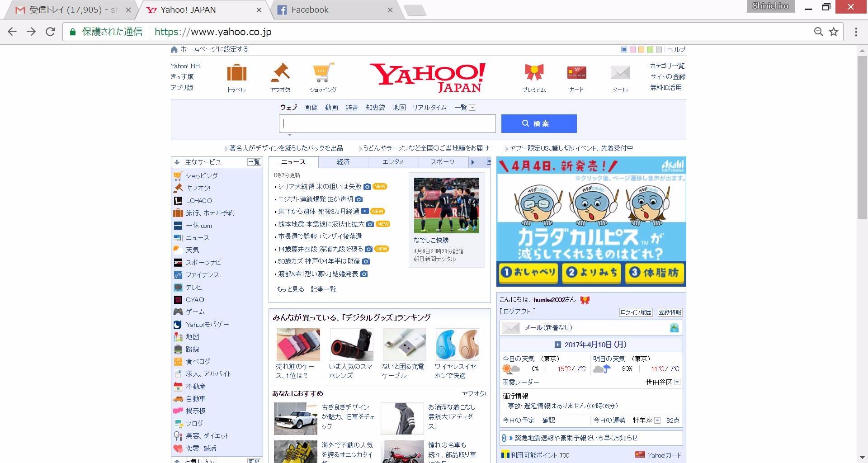This screenshot has height=463, width=868.
Task: Open the Shopping cart icon
Action: pos(323,73)
